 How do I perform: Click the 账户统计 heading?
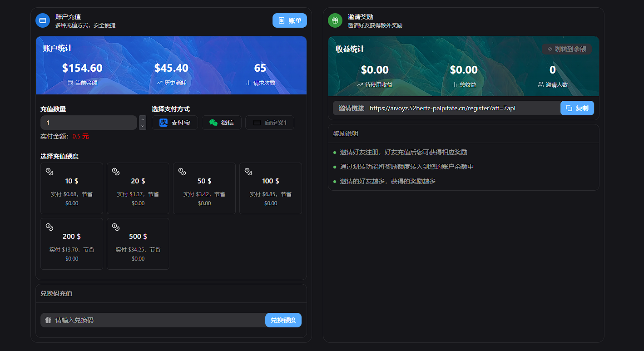(58, 48)
